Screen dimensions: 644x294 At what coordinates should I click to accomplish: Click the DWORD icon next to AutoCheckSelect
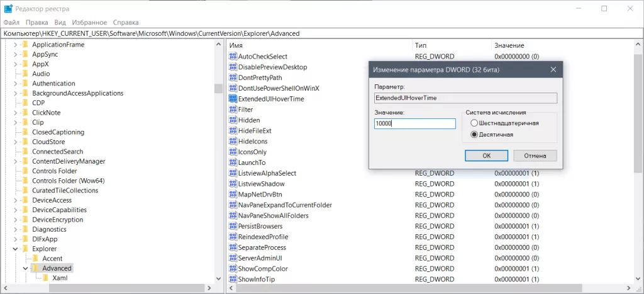(x=233, y=56)
